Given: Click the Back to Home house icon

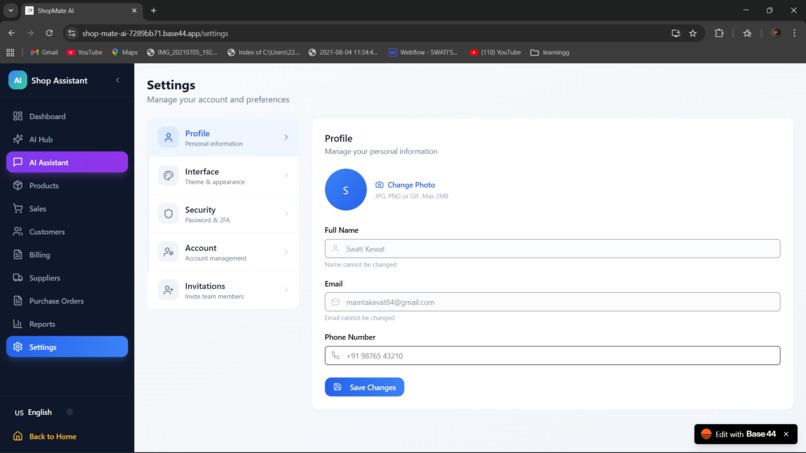Looking at the screenshot, I should point(18,436).
